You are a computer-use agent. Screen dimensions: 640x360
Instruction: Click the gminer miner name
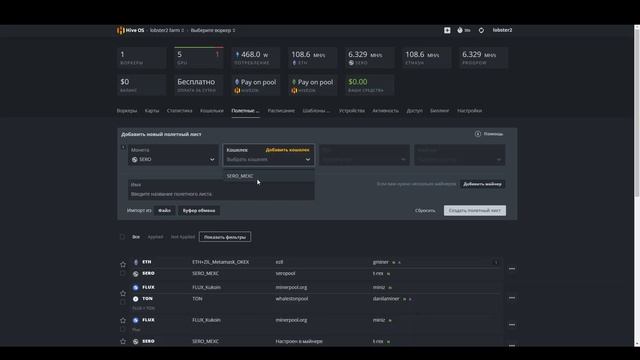pyautogui.click(x=381, y=262)
